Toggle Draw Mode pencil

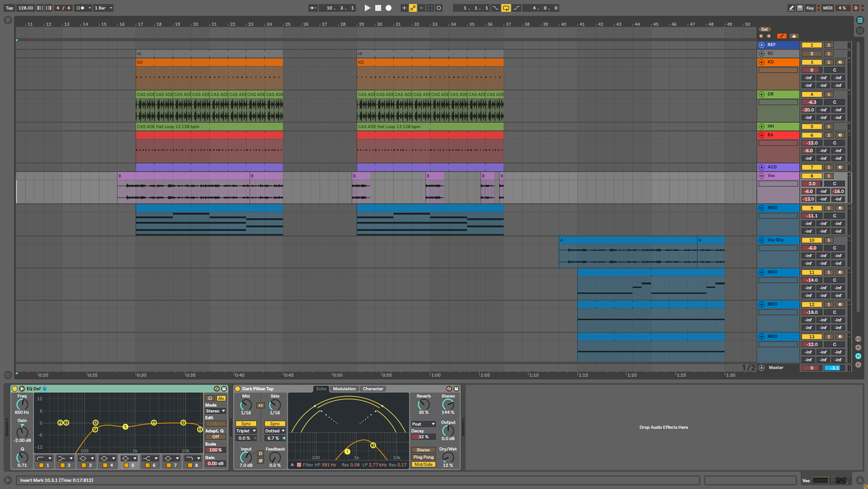click(791, 8)
